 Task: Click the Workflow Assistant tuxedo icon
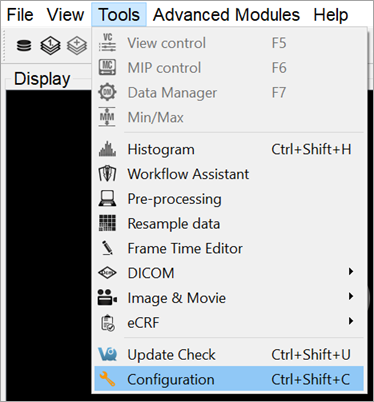[x=107, y=174]
